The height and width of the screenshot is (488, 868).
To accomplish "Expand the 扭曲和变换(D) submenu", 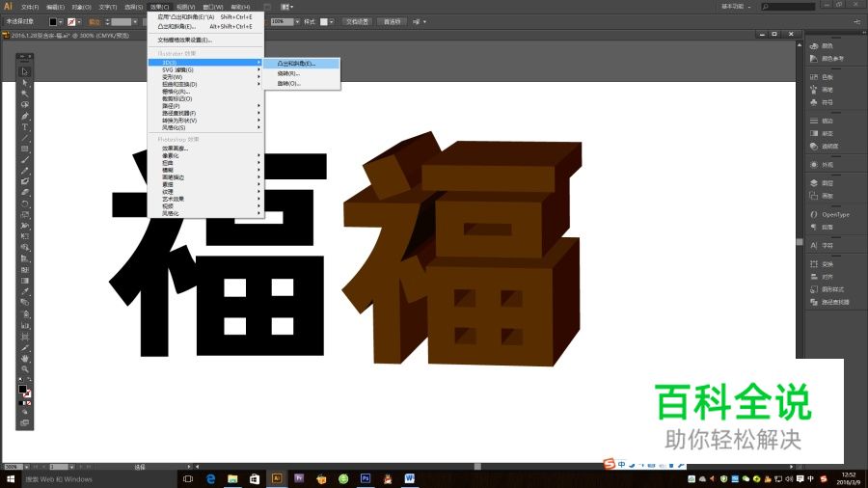I will [205, 85].
